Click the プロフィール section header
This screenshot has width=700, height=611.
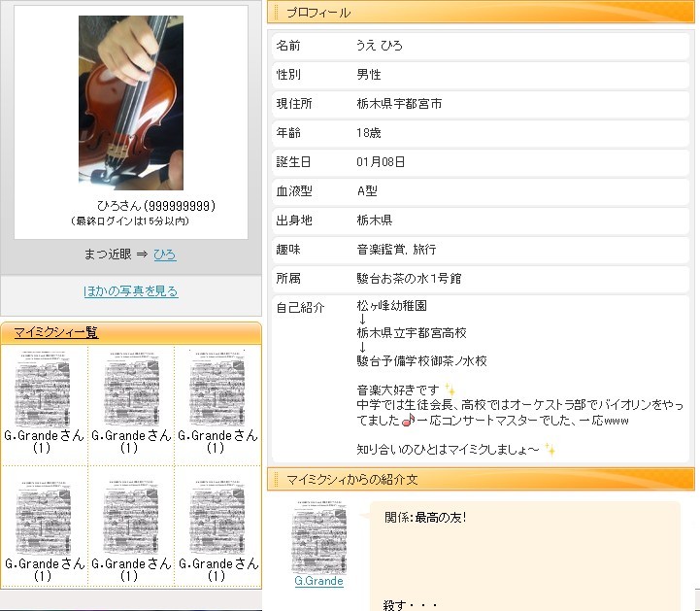pos(481,13)
